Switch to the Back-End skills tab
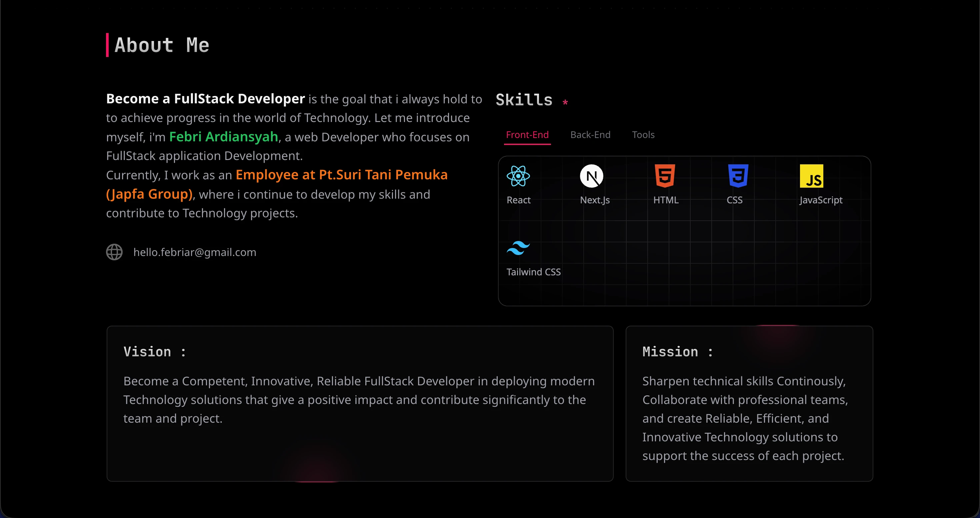This screenshot has height=518, width=980. click(590, 135)
